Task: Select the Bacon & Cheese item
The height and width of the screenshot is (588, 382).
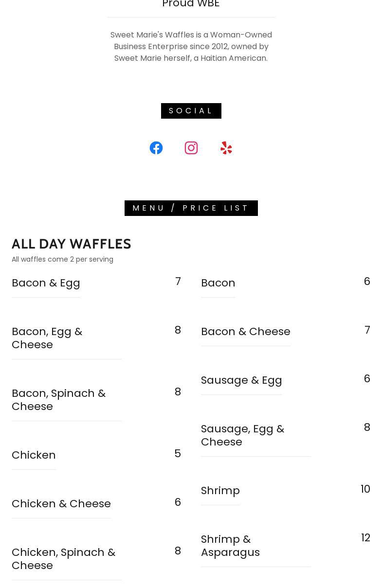Action: tap(246, 331)
